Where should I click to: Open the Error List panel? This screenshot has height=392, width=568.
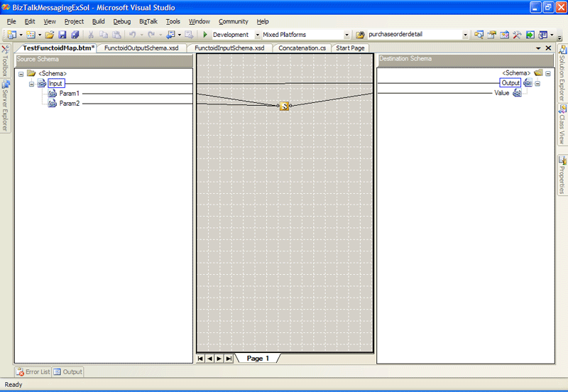tap(33, 371)
